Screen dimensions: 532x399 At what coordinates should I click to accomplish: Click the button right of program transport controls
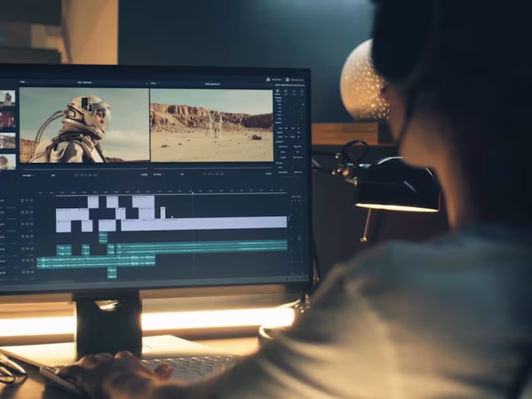[269, 174]
